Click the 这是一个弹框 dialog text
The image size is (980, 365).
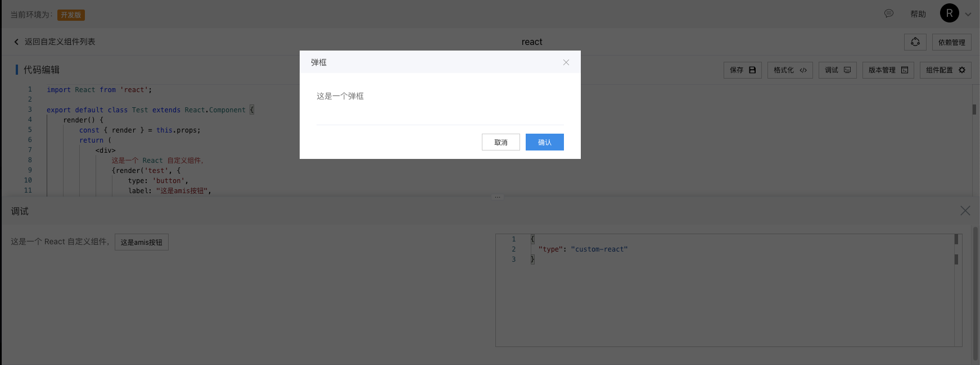click(x=340, y=96)
